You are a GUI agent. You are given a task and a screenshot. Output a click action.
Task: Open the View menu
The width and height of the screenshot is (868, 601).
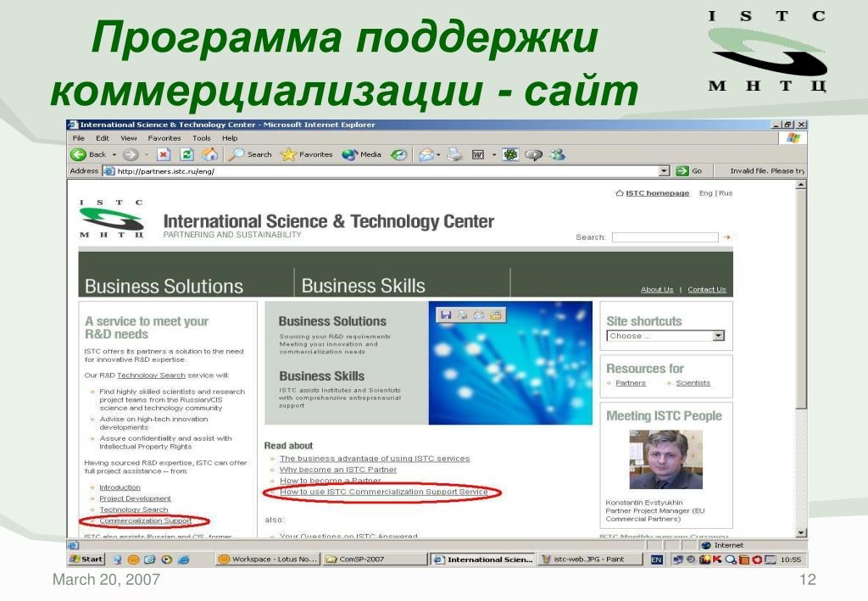(x=129, y=138)
